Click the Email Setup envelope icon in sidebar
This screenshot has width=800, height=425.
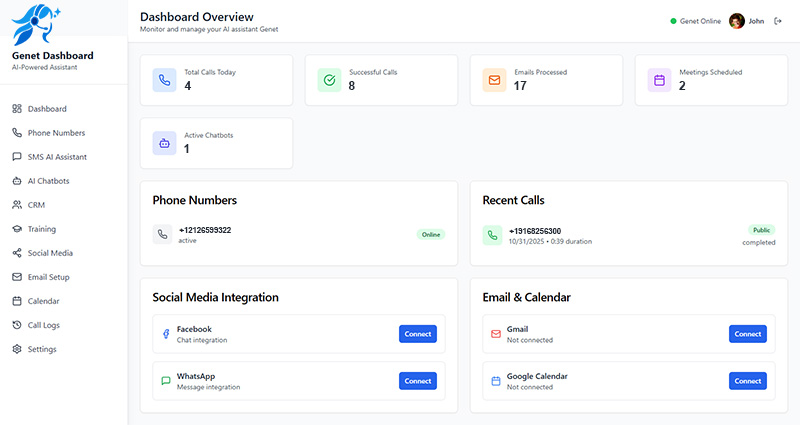[x=17, y=277]
